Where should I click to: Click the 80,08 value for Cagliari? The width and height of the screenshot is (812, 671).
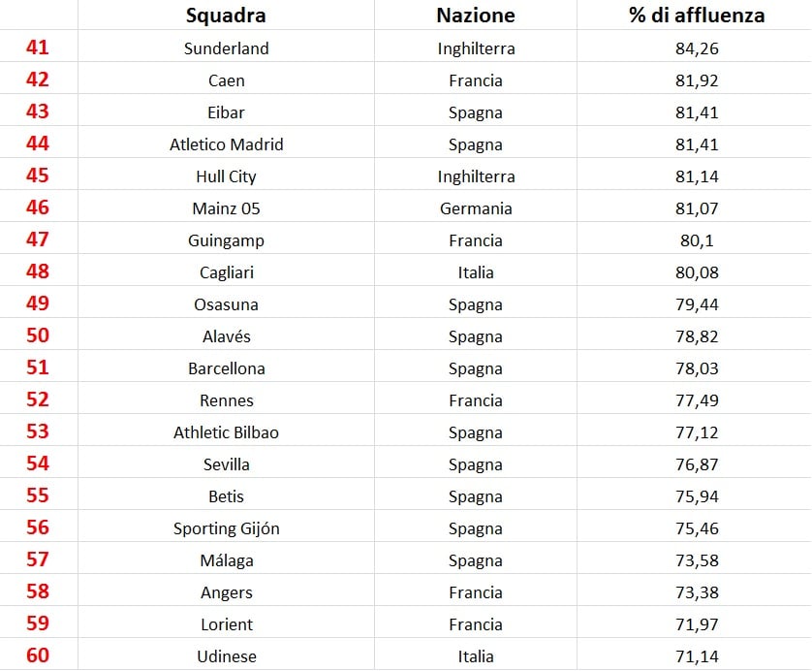point(697,272)
